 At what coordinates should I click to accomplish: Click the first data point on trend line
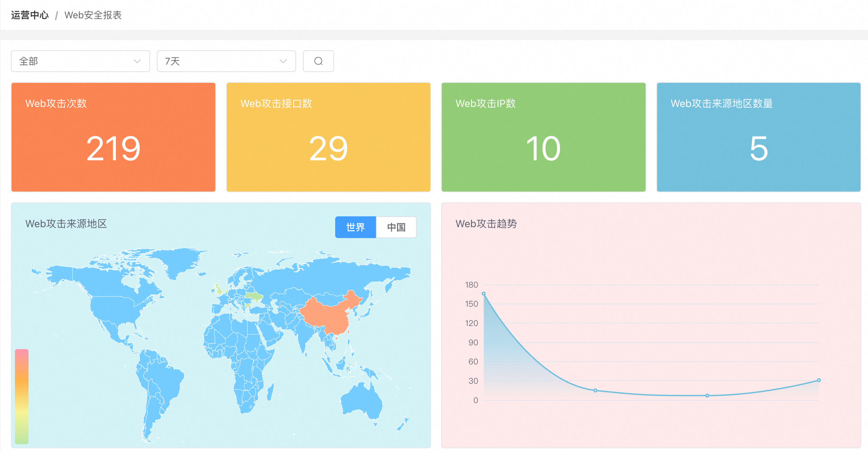coord(484,294)
